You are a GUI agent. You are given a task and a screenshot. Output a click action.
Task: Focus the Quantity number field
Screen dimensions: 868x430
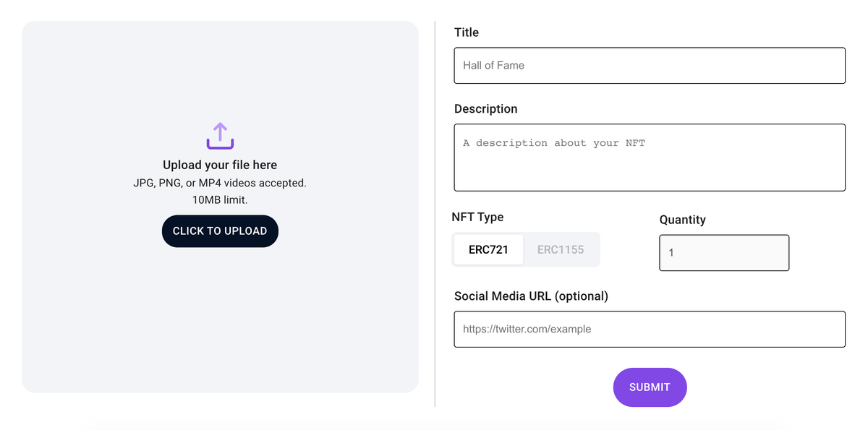tap(724, 253)
